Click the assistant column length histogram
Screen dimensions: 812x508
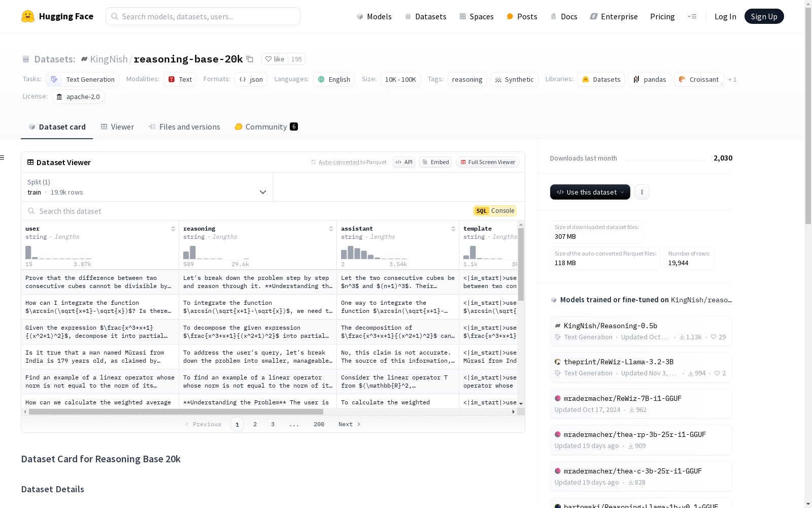click(x=374, y=252)
